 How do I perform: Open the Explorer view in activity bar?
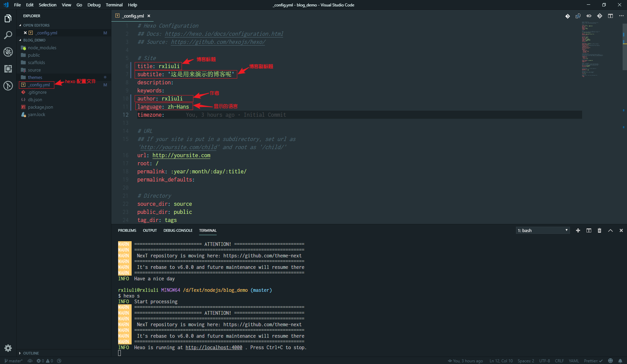[x=8, y=19]
